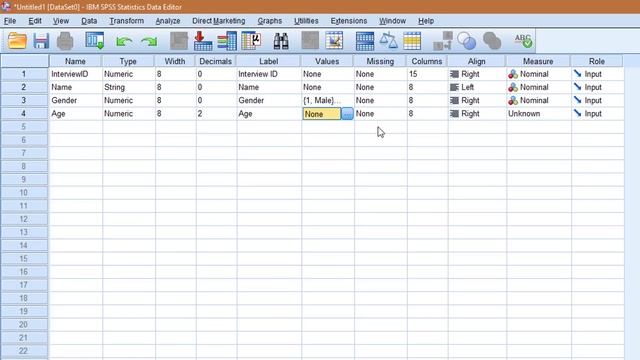Select the Interview ID label cell
The height and width of the screenshot is (360, 640).
(x=269, y=74)
